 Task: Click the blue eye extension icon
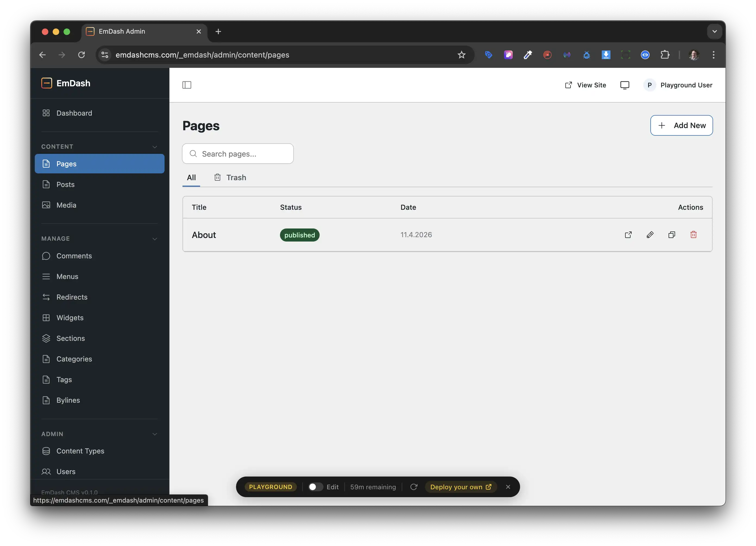coord(645,55)
